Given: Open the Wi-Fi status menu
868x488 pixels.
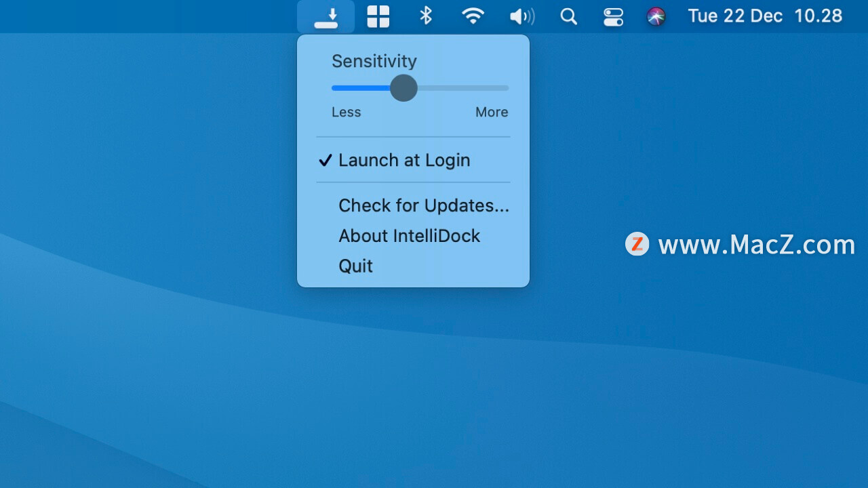Looking at the screenshot, I should point(473,16).
